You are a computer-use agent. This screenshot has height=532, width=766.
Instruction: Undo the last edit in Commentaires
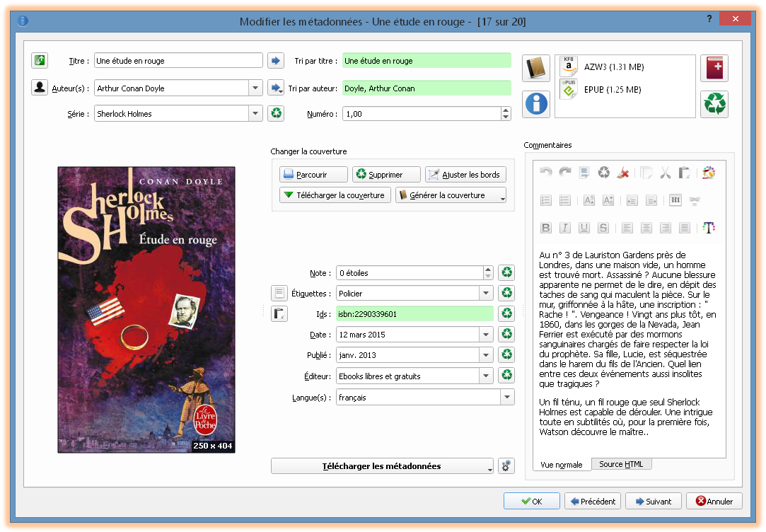coord(545,173)
